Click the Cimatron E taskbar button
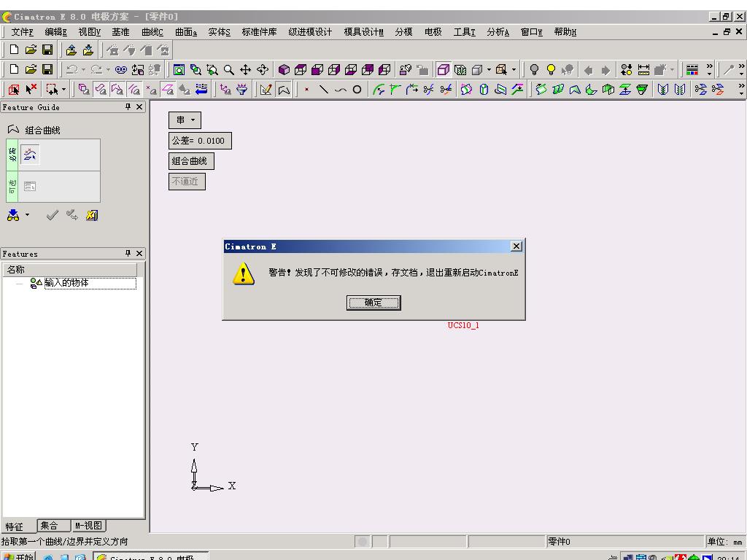This screenshot has height=560, width=747. [x=151, y=556]
